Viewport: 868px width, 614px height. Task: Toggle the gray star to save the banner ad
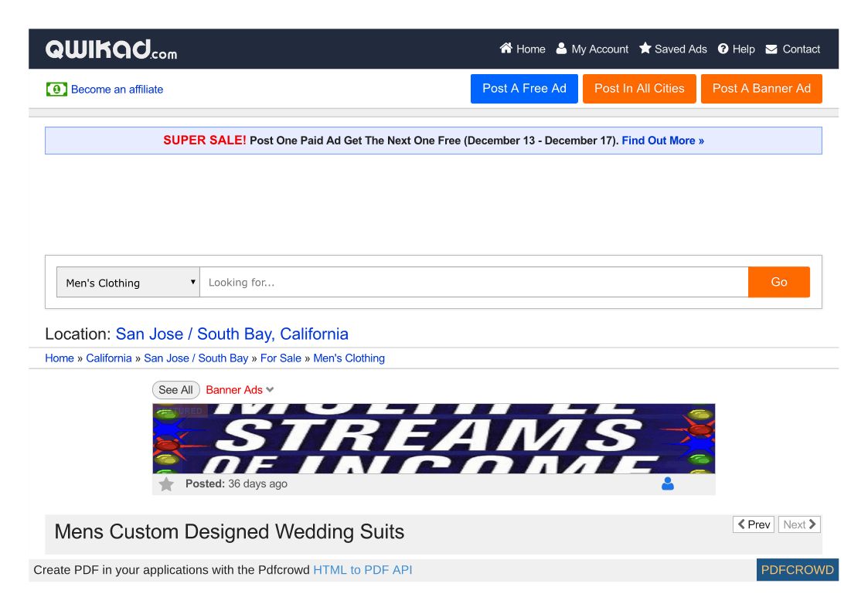tap(166, 484)
